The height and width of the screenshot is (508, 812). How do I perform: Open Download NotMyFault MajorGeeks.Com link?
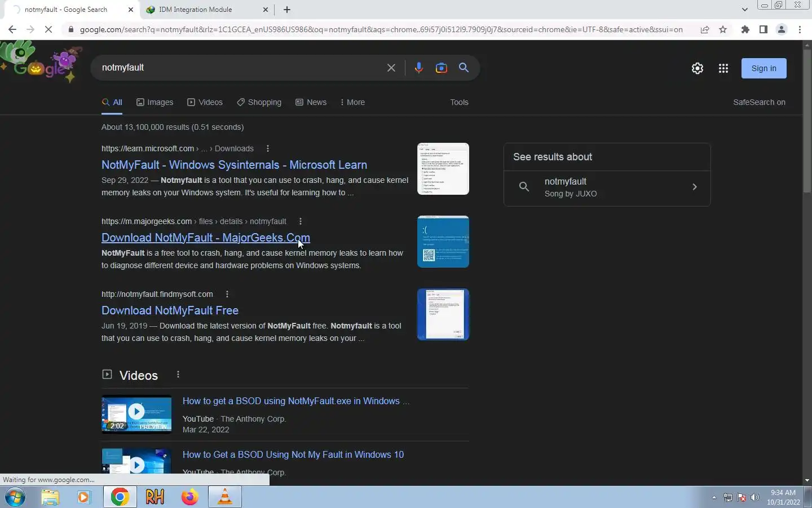pyautogui.click(x=206, y=238)
